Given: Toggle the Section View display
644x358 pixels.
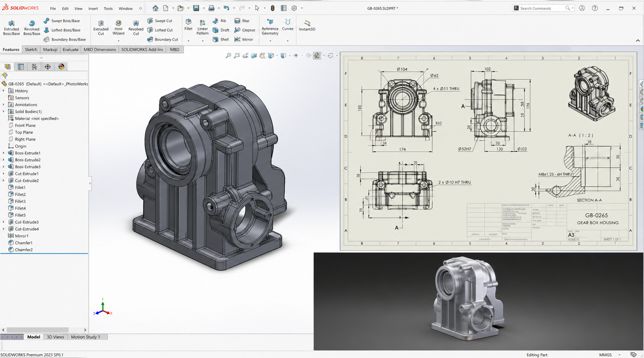Looking at the screenshot, I should pos(254,56).
